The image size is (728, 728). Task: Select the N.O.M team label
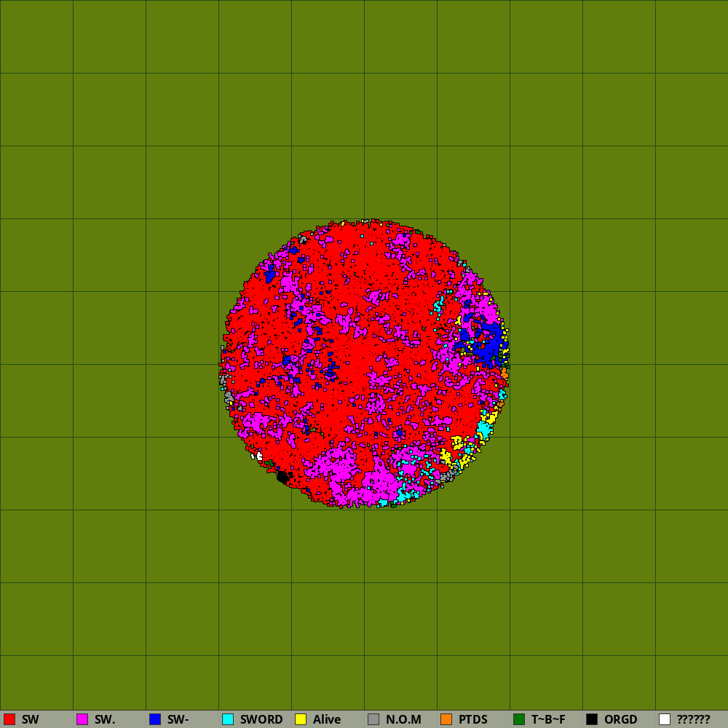point(403,719)
